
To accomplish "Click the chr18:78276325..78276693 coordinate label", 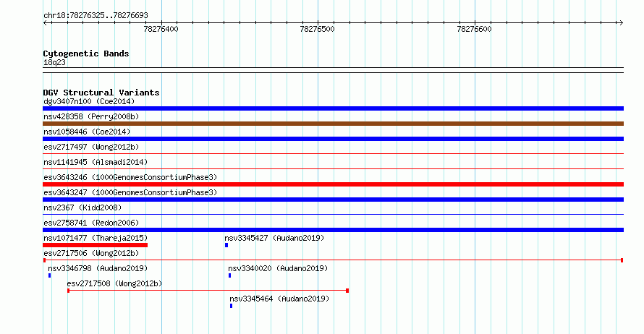I will [96, 16].
